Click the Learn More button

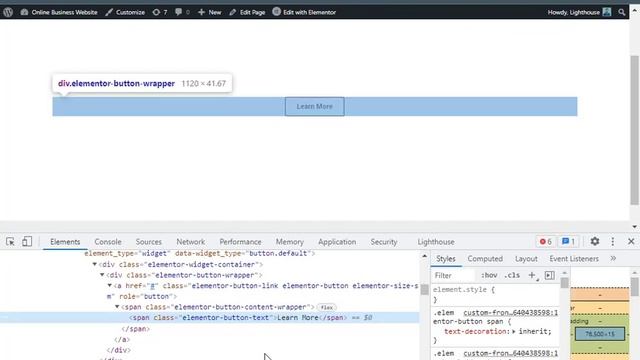pos(315,107)
